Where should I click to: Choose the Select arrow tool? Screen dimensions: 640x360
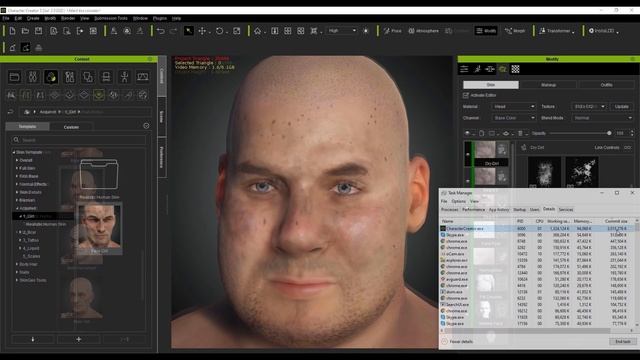(x=189, y=31)
